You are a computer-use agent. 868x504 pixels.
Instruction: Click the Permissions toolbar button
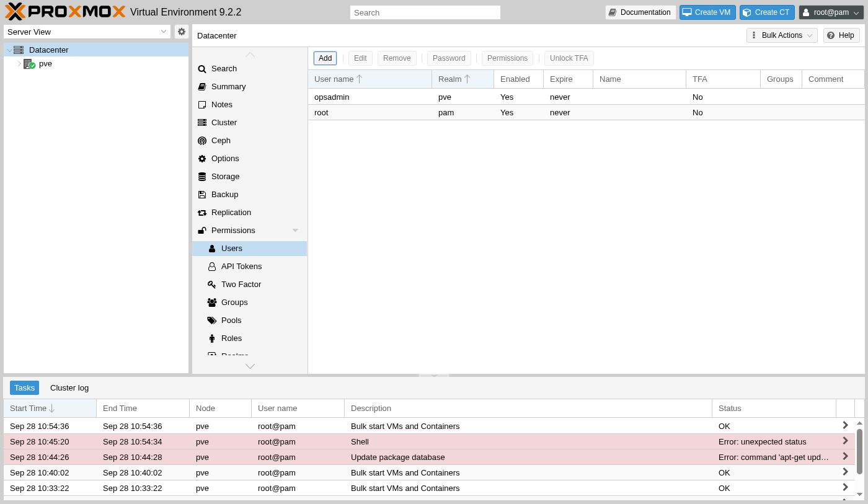(x=507, y=58)
